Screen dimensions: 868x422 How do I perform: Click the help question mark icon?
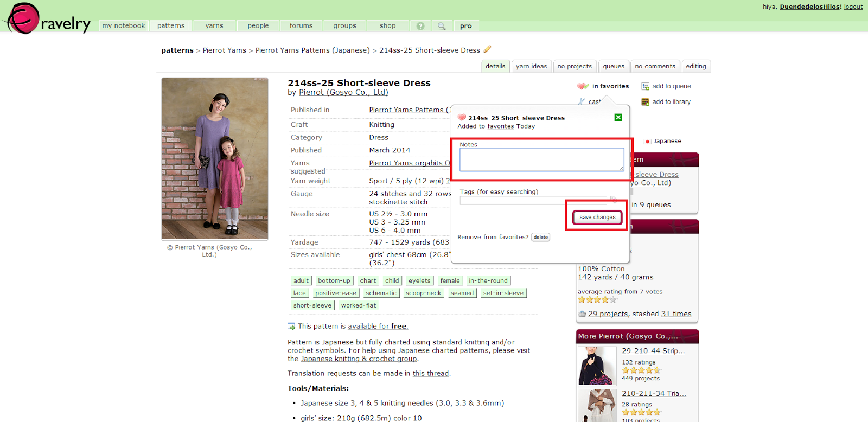[x=420, y=26]
